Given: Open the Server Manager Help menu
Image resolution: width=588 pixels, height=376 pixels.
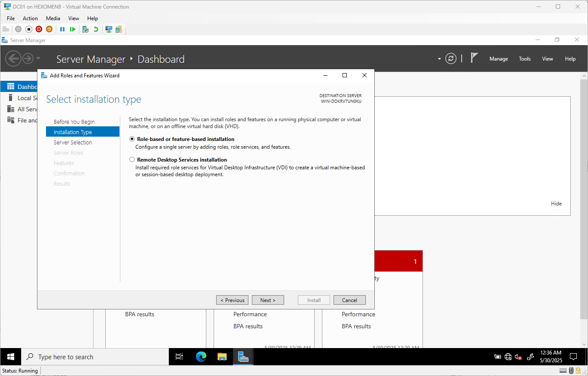Looking at the screenshot, I should coord(570,59).
